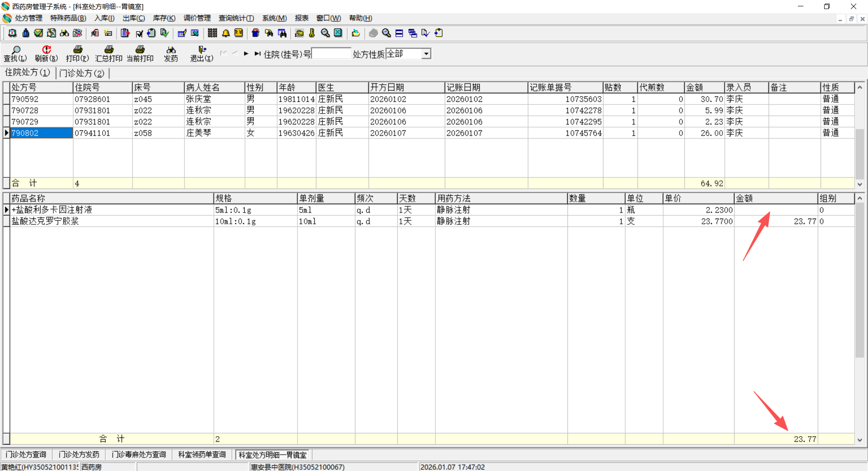Click the 药品名称 column header
Viewport: 868px width, 471px height.
point(112,198)
